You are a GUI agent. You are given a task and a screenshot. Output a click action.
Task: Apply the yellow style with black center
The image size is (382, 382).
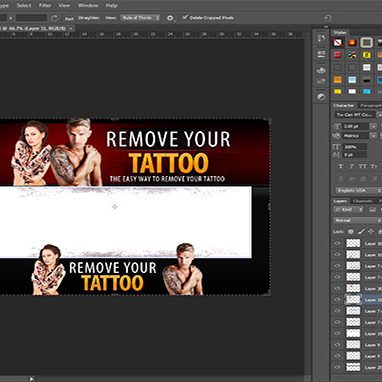(366, 55)
